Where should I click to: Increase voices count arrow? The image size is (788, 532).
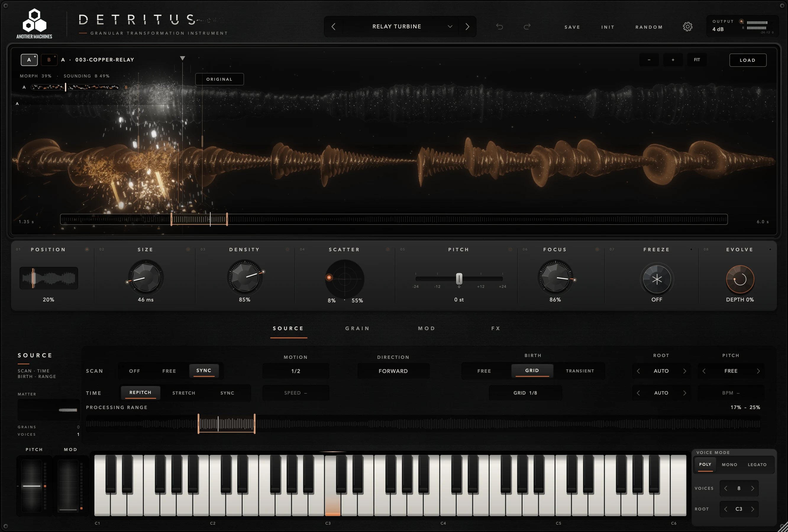tap(753, 488)
